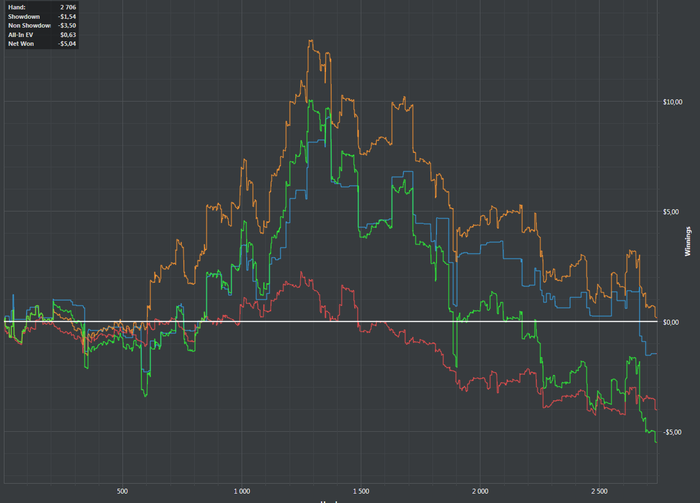Click the 1 500 x-axis tick label
This screenshot has width=700, height=503.
coord(361,491)
